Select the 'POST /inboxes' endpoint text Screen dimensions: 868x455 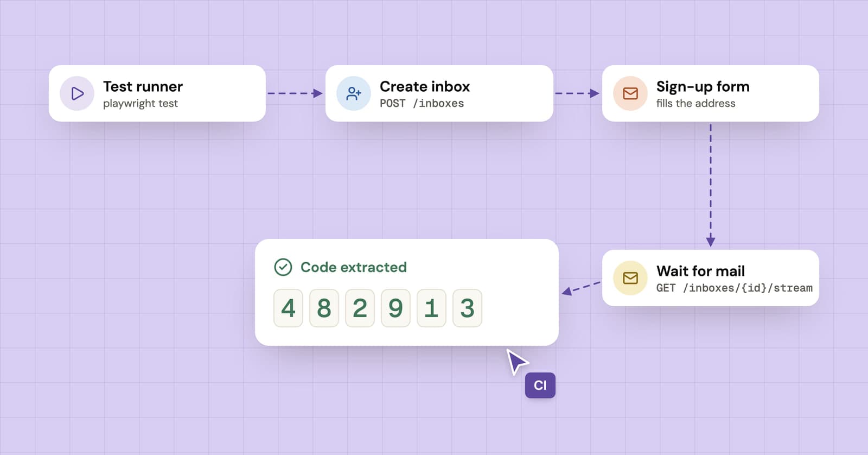[x=422, y=103]
